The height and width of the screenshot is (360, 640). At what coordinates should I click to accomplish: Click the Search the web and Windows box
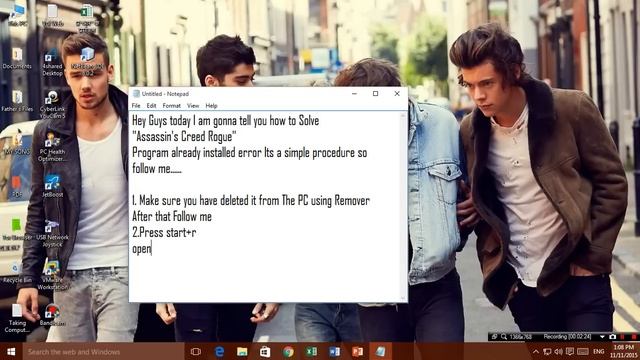point(103,351)
